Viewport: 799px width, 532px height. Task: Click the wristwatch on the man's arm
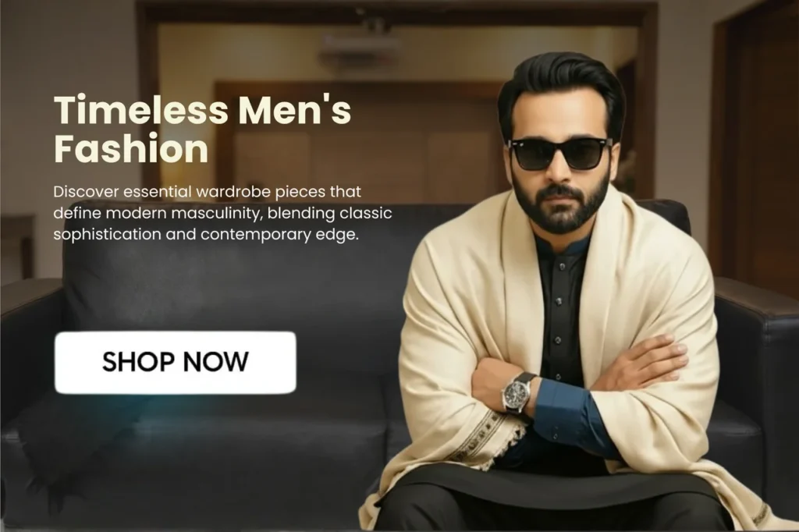(x=518, y=392)
